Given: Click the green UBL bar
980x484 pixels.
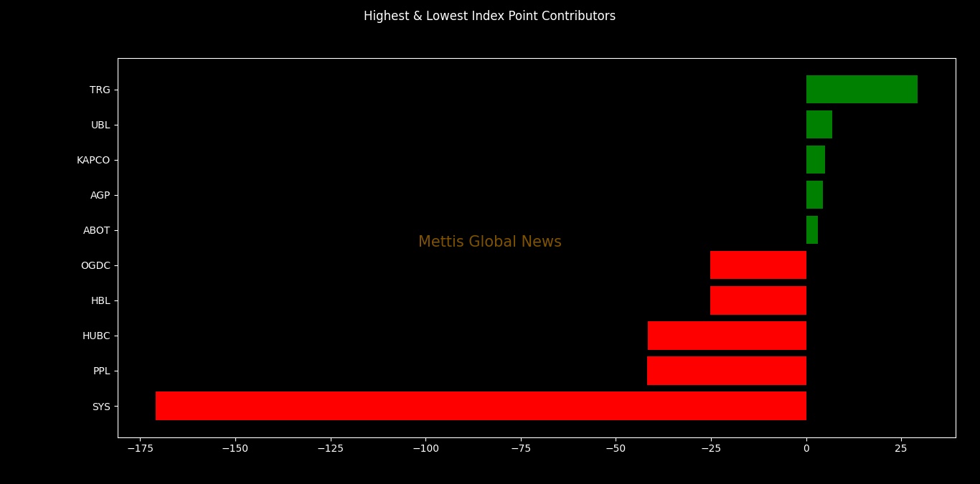Looking at the screenshot, I should (x=819, y=125).
